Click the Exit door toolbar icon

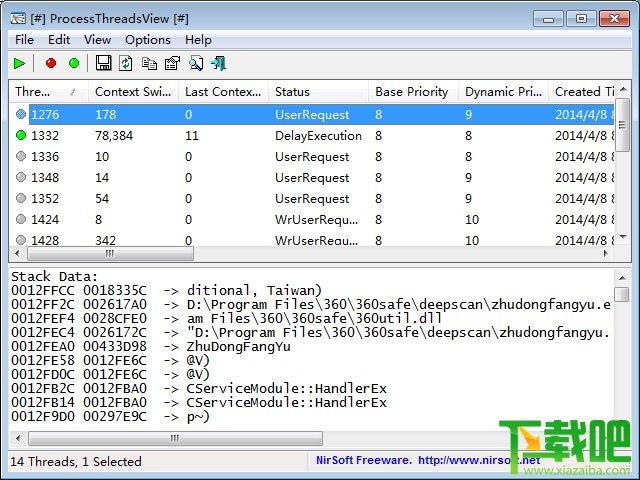218,63
